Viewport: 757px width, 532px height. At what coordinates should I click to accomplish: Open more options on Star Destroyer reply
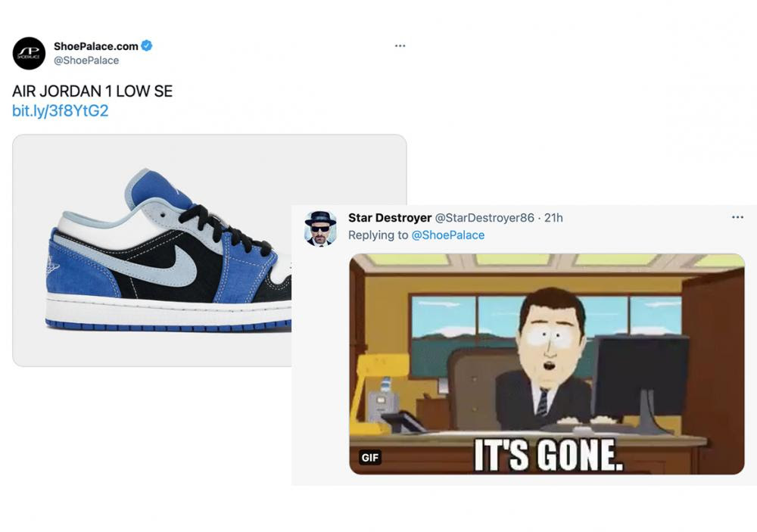coord(737,218)
